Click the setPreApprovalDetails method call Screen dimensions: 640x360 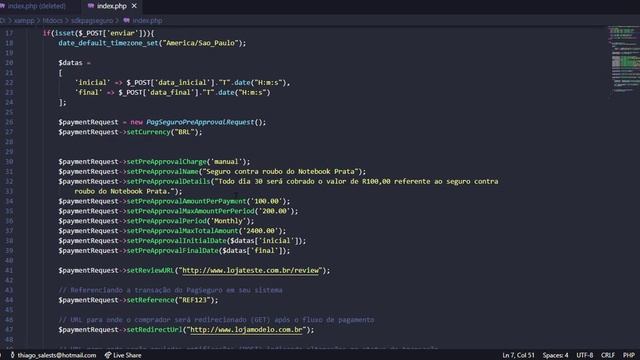tap(169, 181)
